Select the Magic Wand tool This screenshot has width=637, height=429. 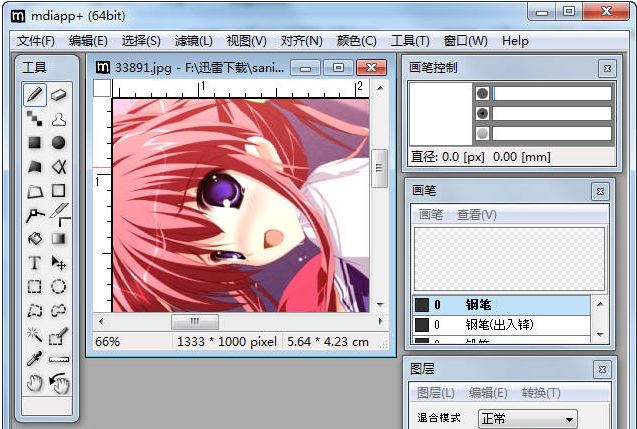pyautogui.click(x=35, y=335)
